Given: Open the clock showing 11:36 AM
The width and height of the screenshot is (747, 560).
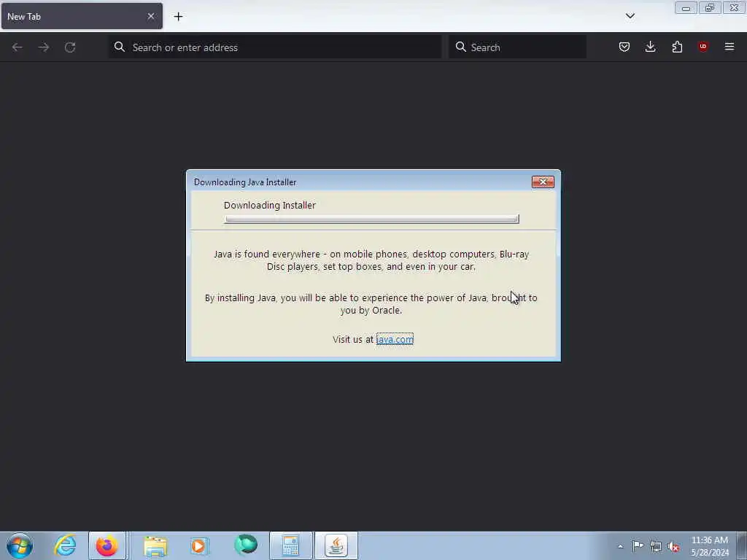Looking at the screenshot, I should tap(709, 546).
